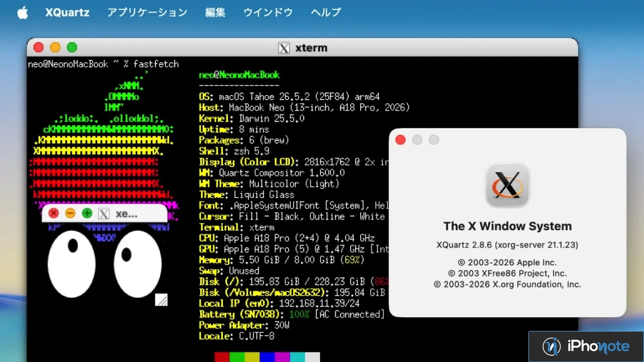Screen dimensions: 644x362
Task: Click the right eye in xeyes
Action: pyautogui.click(x=138, y=264)
